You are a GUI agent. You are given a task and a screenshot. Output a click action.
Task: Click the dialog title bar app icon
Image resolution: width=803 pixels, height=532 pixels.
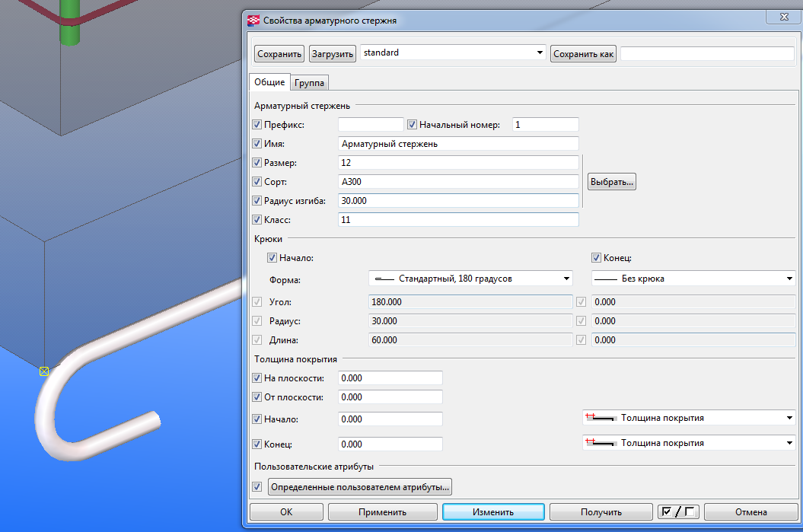point(253,21)
